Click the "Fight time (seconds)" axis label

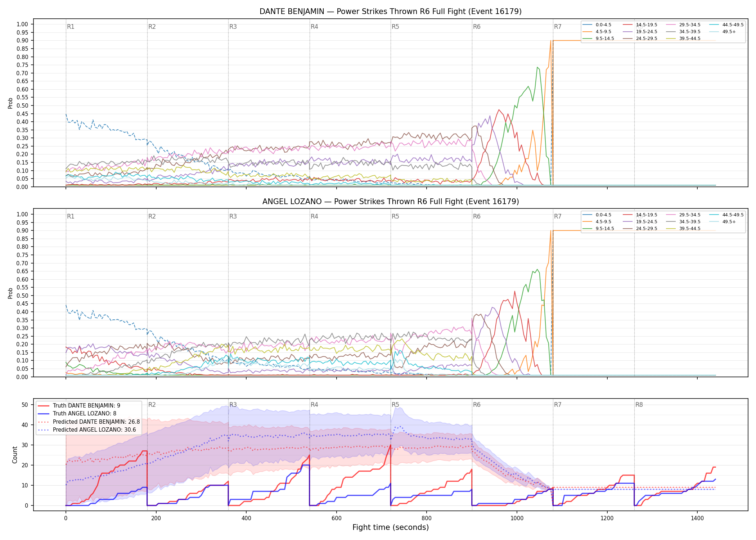coord(391,527)
